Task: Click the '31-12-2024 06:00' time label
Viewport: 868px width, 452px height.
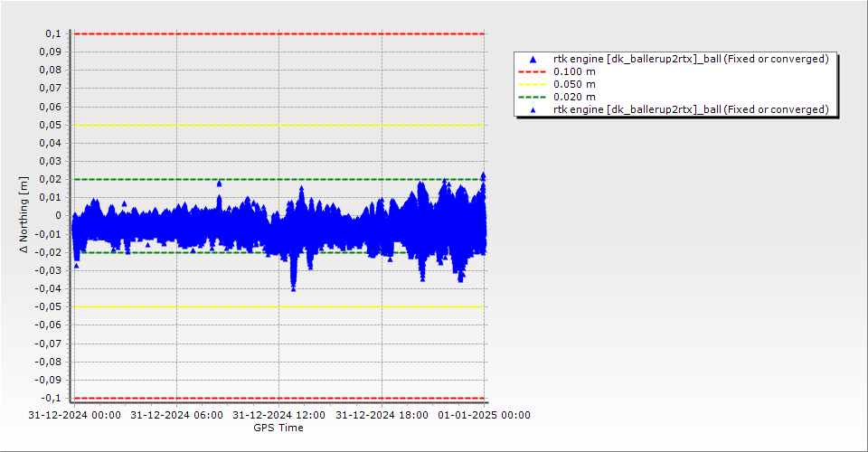Action: point(176,415)
